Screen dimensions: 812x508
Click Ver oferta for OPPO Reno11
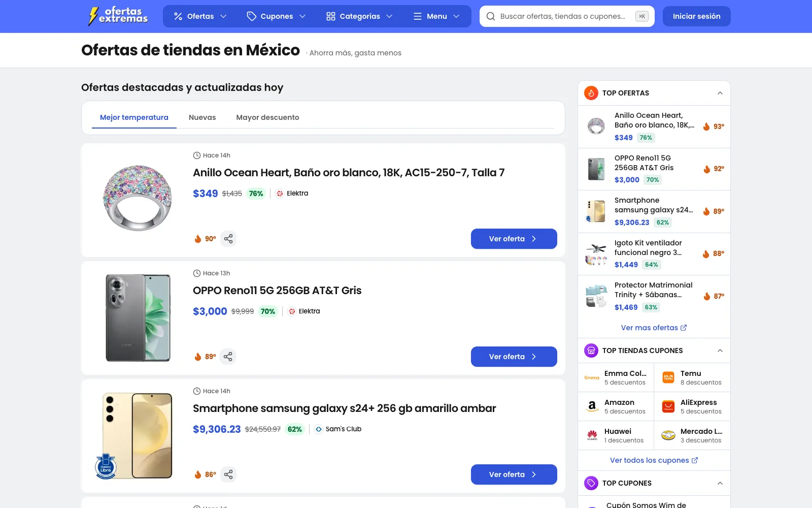[x=514, y=357]
